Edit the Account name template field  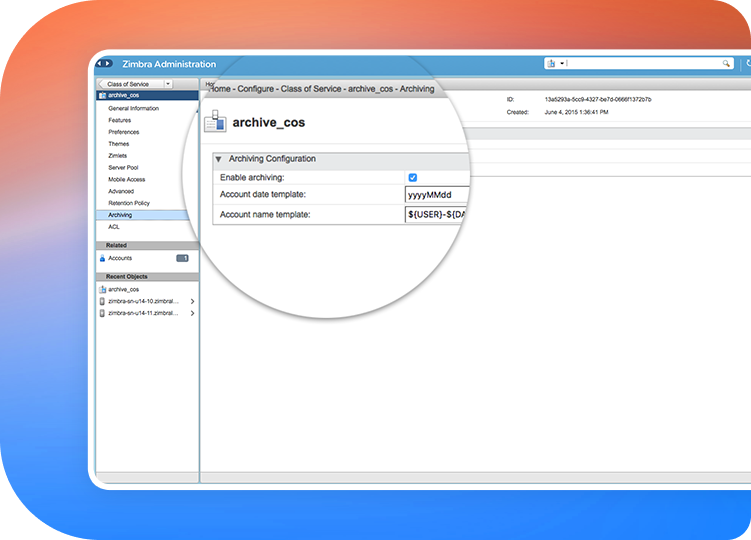pyautogui.click(x=437, y=215)
